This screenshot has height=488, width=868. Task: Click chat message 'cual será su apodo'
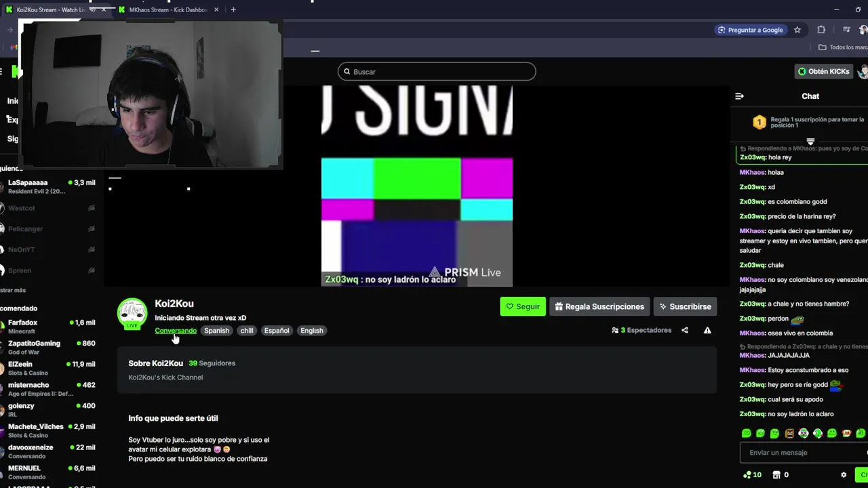[795, 399]
